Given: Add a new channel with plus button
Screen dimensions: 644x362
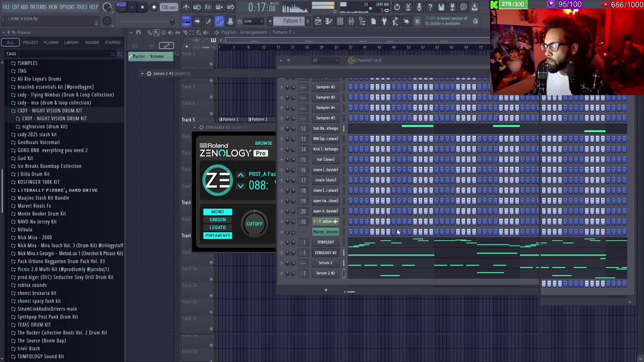Looking at the screenshot, I should click(x=326, y=290).
